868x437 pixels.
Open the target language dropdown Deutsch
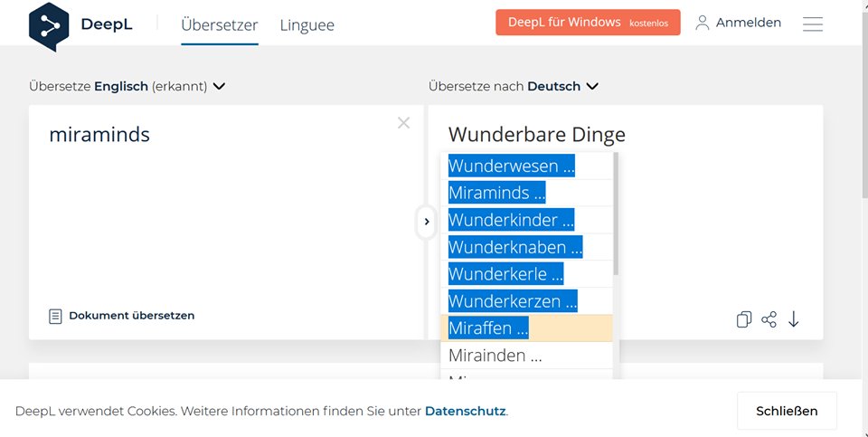click(x=514, y=86)
